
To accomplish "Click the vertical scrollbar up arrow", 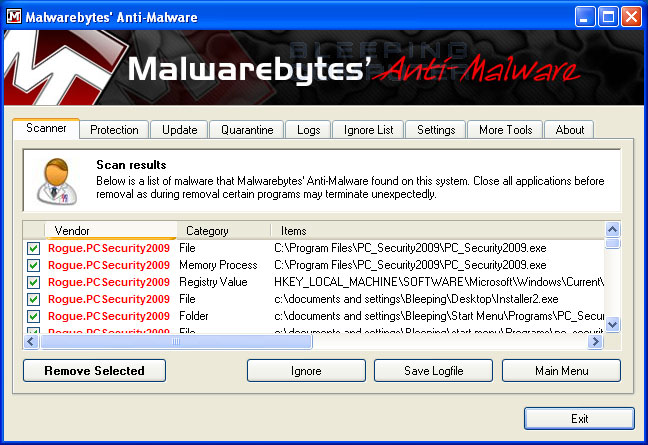I will pyautogui.click(x=612, y=229).
